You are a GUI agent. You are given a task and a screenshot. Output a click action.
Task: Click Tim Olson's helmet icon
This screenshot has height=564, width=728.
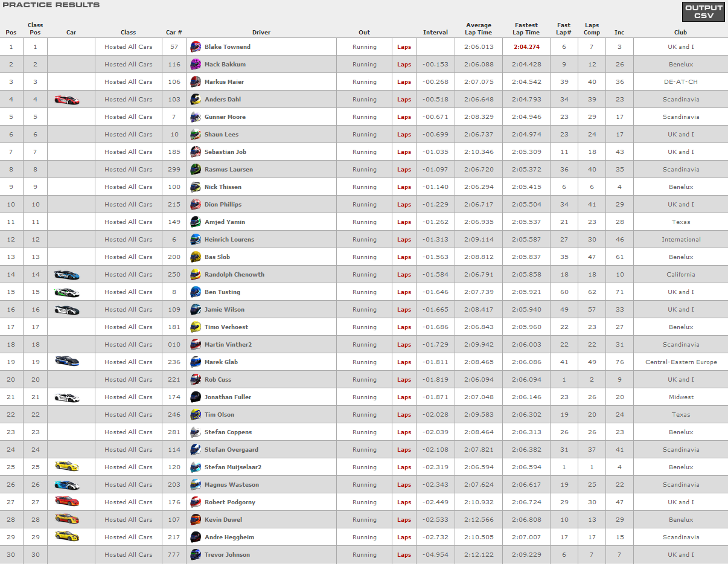click(x=196, y=414)
